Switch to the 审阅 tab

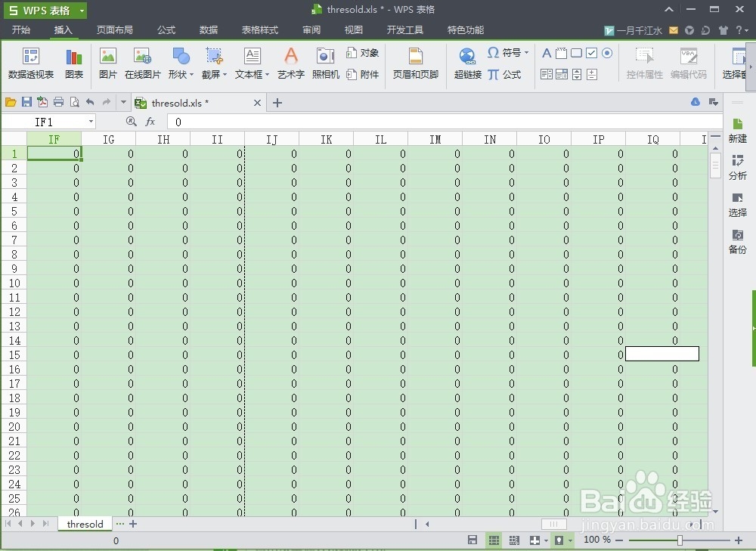[311, 30]
